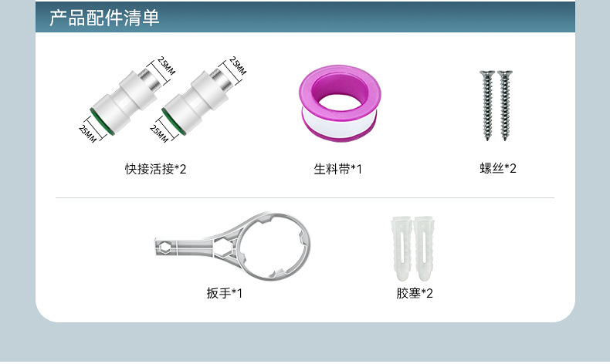Click the 胶塞*2 label

click(415, 293)
